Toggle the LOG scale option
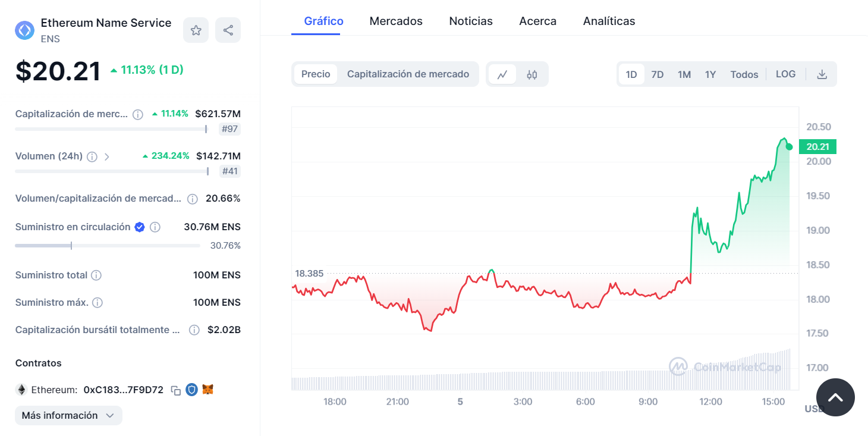The width and height of the screenshot is (868, 436). (x=785, y=74)
